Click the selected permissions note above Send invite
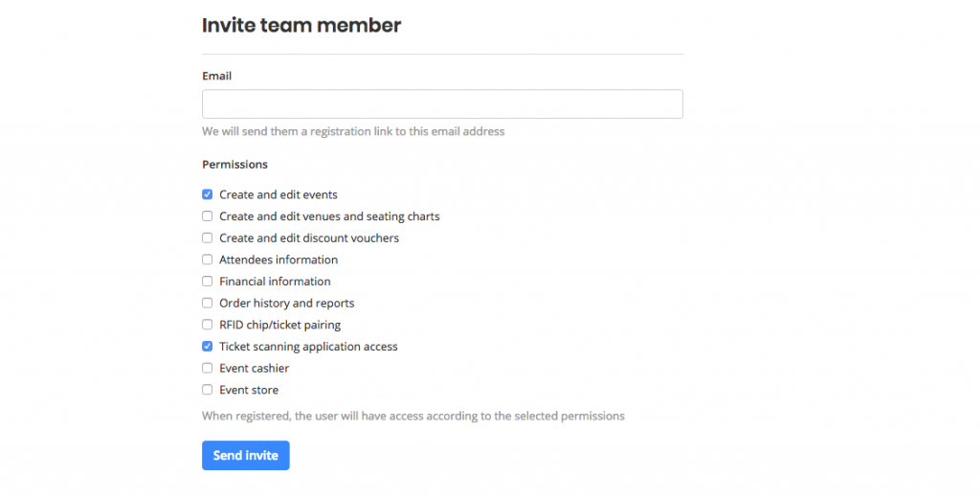This screenshot has height=498, width=980. [412, 417]
